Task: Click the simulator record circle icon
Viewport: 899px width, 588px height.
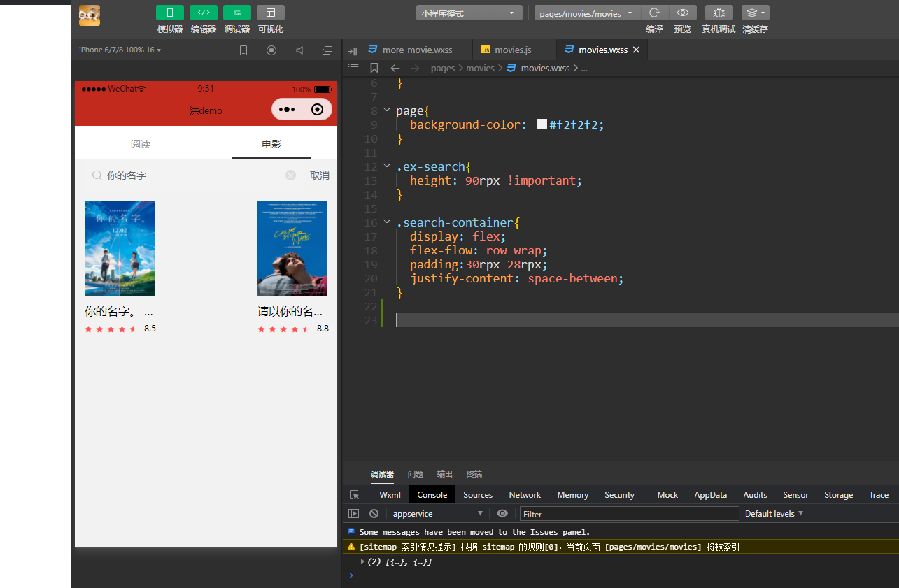Action: (271, 50)
